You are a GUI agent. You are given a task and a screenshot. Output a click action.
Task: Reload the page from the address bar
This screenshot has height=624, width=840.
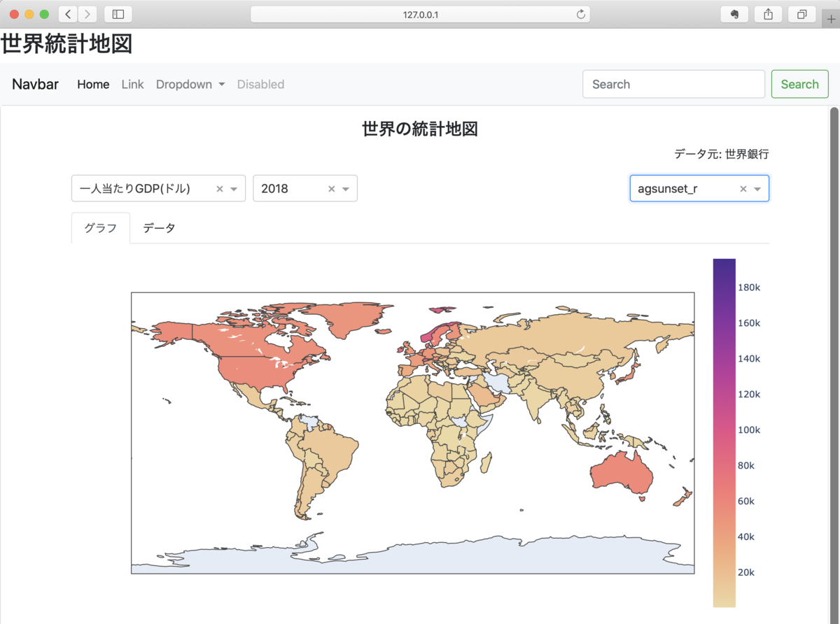(580, 14)
